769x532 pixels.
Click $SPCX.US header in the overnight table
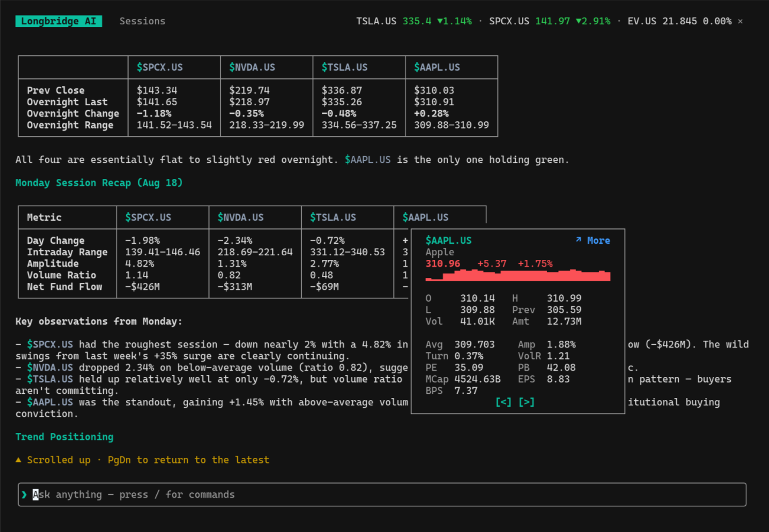(x=159, y=67)
